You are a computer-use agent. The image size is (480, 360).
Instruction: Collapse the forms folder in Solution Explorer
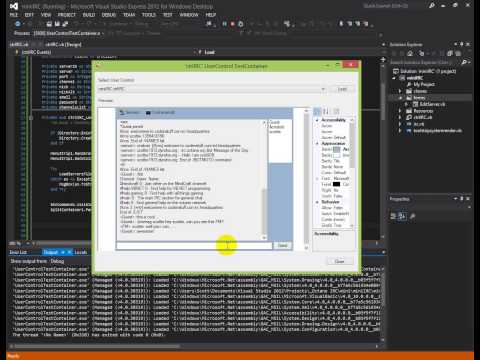point(400,98)
